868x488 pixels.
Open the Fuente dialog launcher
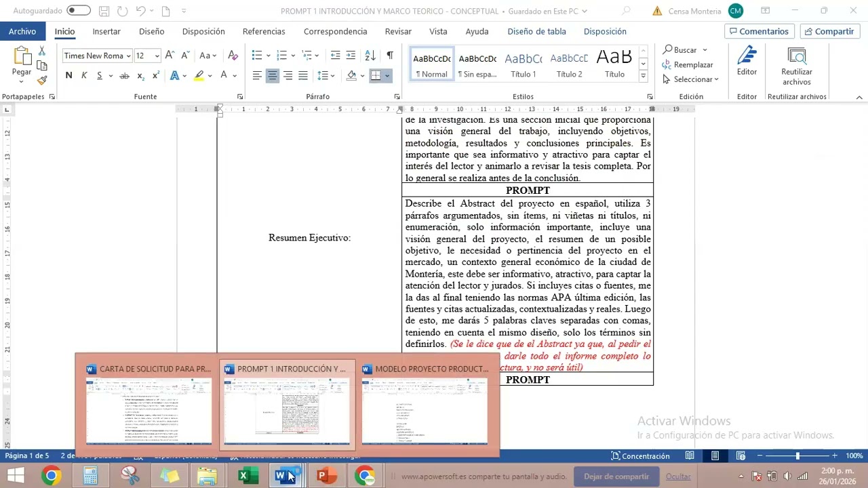[240, 97]
